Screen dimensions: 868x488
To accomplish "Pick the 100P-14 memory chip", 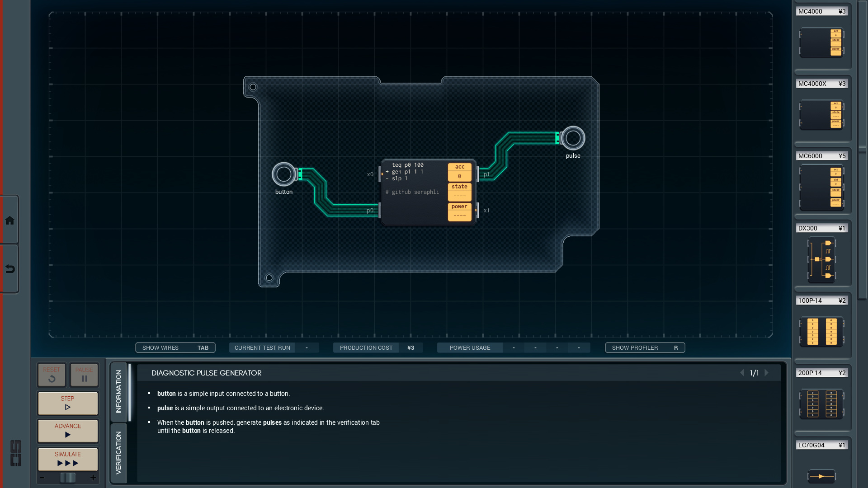I will (x=821, y=332).
